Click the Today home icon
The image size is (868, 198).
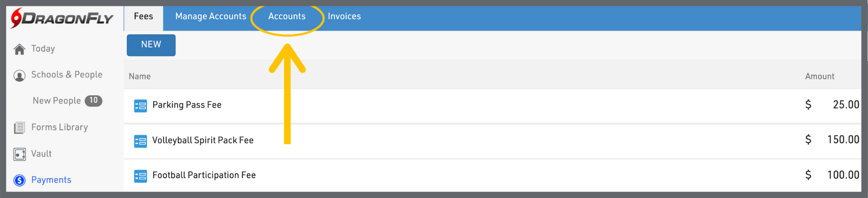coord(19,49)
